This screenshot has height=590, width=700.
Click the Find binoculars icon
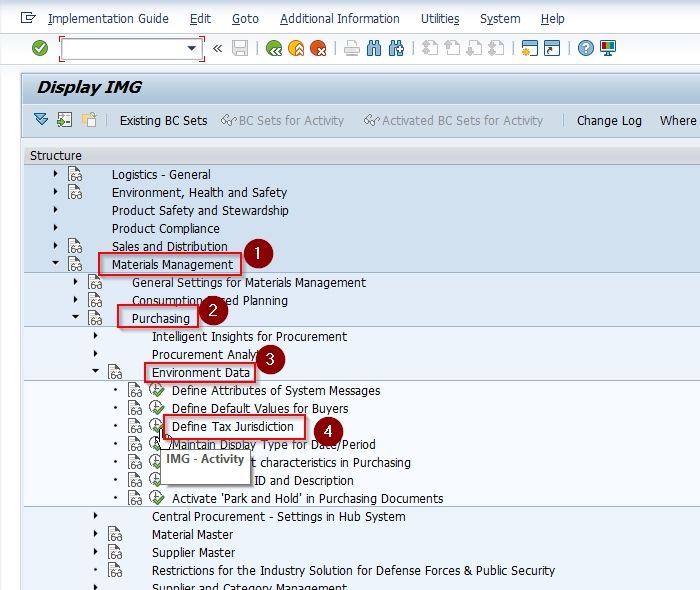point(374,48)
